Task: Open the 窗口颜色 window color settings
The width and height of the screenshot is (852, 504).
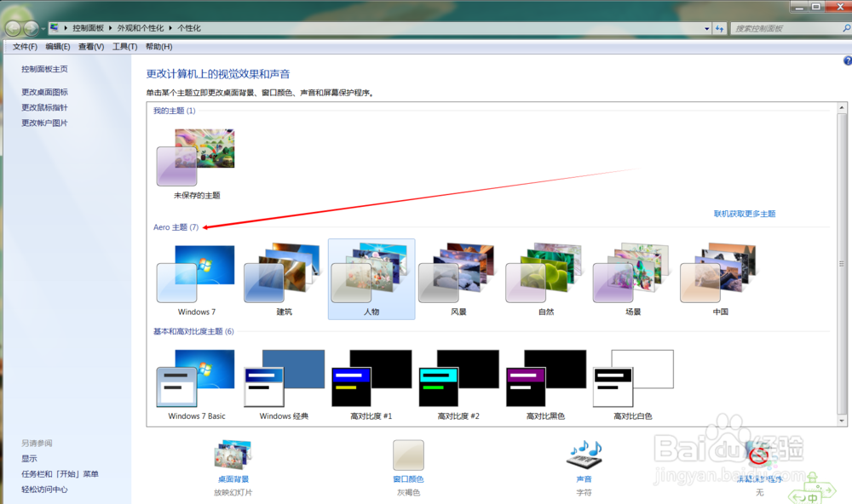Action: (x=408, y=455)
